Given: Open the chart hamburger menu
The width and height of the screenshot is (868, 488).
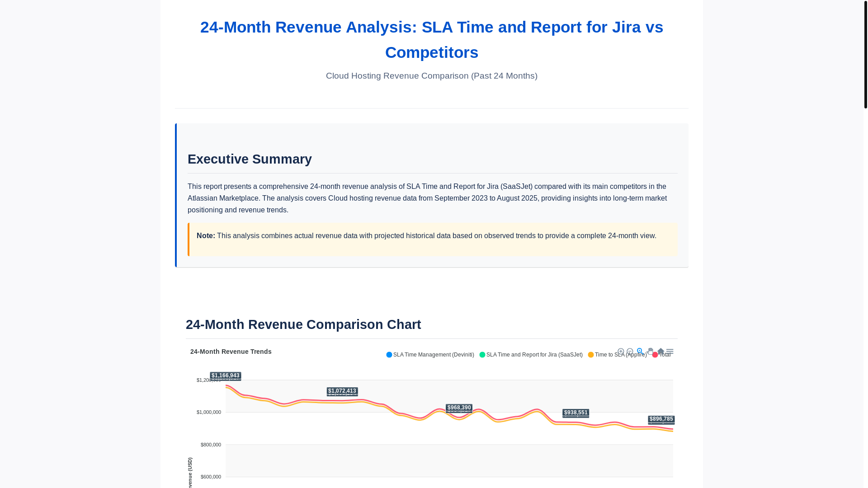Looking at the screenshot, I should coord(670,352).
